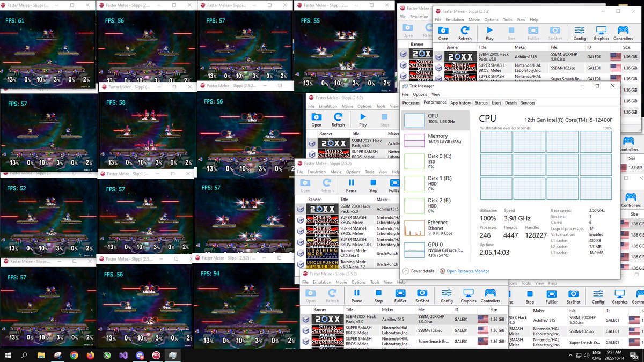Viewport: 644px width, 362px height.
Task: Open Graphics in the bottom-center Slippi window
Action: pos(469,296)
